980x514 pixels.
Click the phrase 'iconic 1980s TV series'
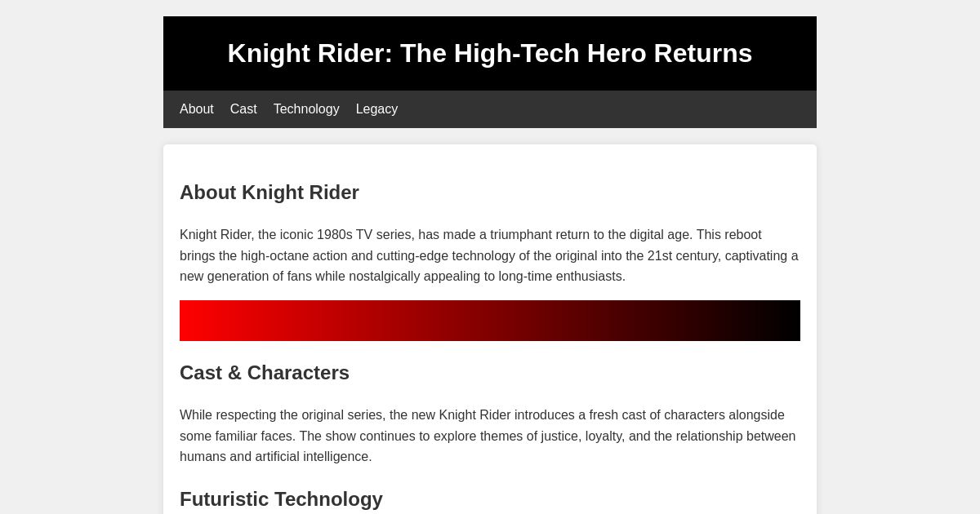[x=339, y=235]
